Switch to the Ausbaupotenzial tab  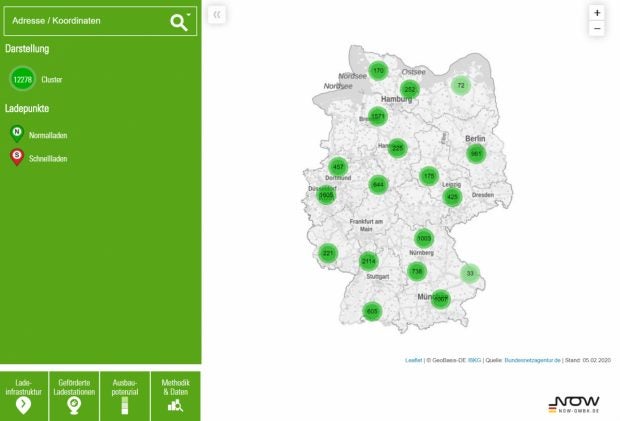125,395
